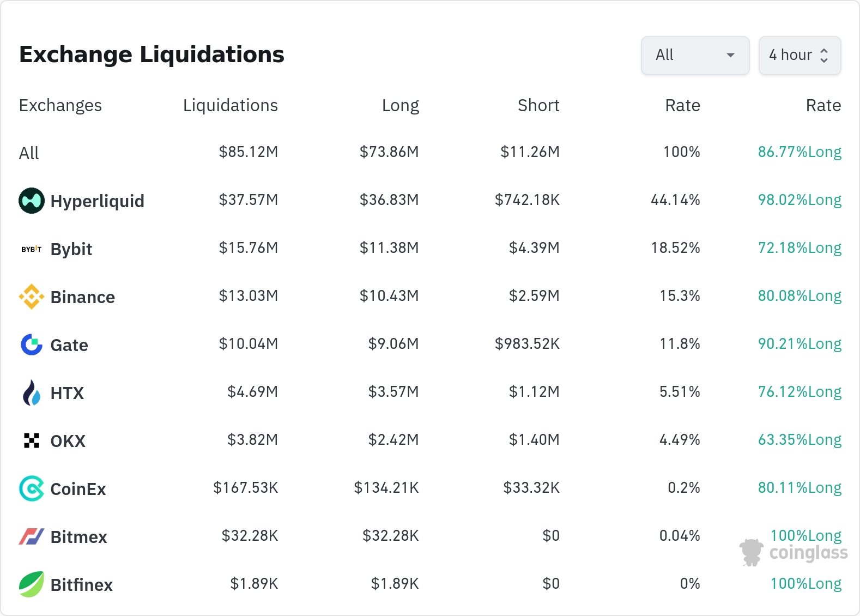This screenshot has width=860, height=616.
Task: Sort by the Long column header
Action: click(400, 105)
